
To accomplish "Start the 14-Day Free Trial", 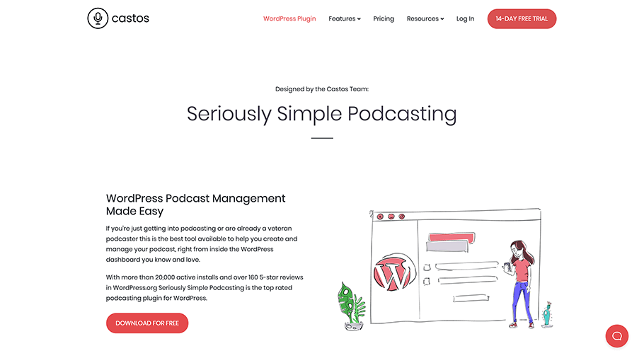I will [x=522, y=19].
